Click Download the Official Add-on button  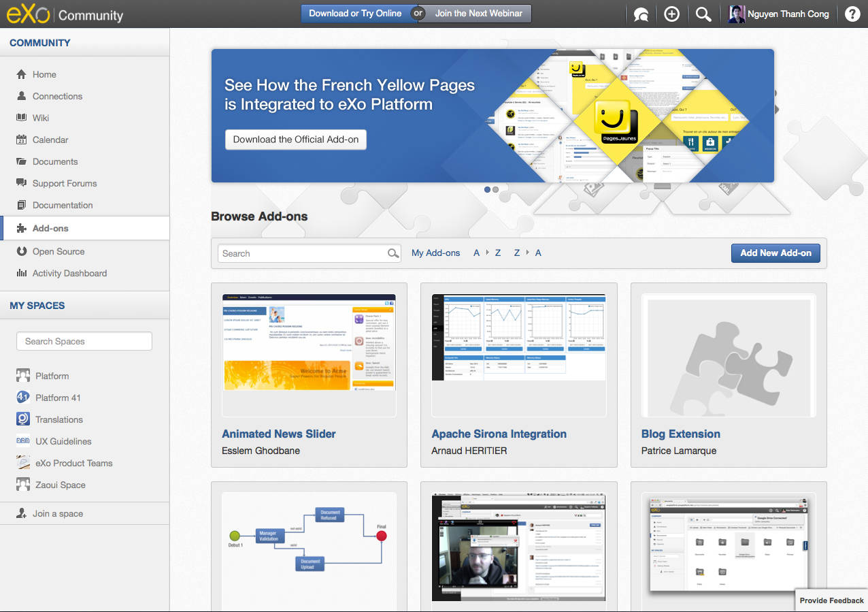[295, 140]
